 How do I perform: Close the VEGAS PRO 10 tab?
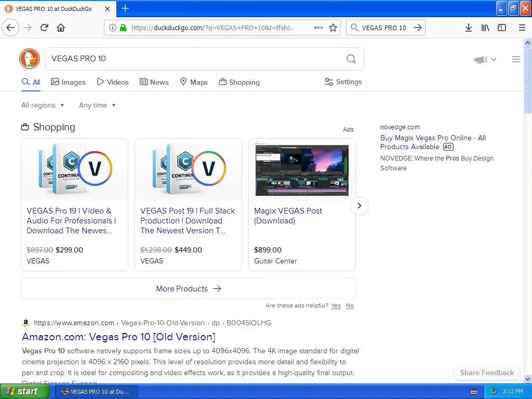[x=108, y=9]
